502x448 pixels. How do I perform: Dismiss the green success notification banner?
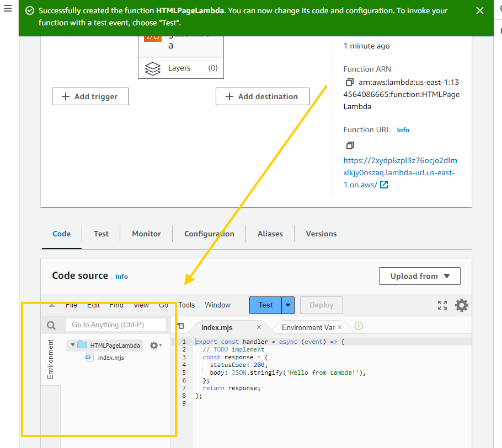click(480, 11)
